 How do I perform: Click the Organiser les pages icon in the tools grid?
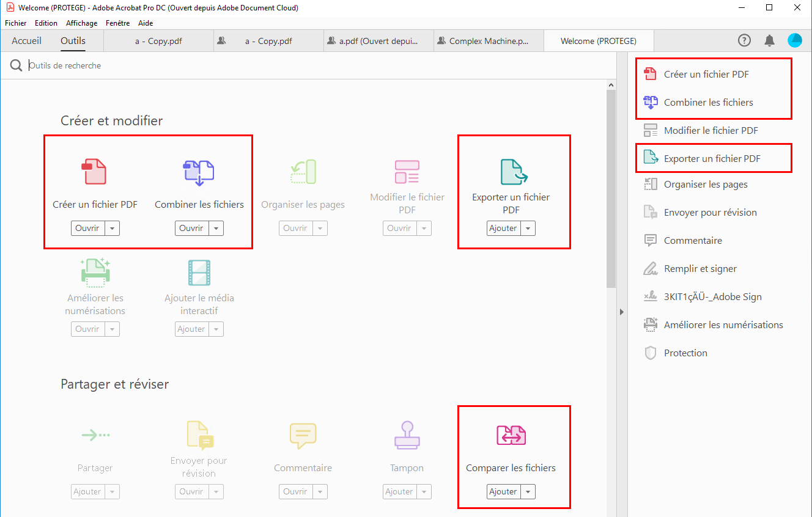(x=303, y=172)
